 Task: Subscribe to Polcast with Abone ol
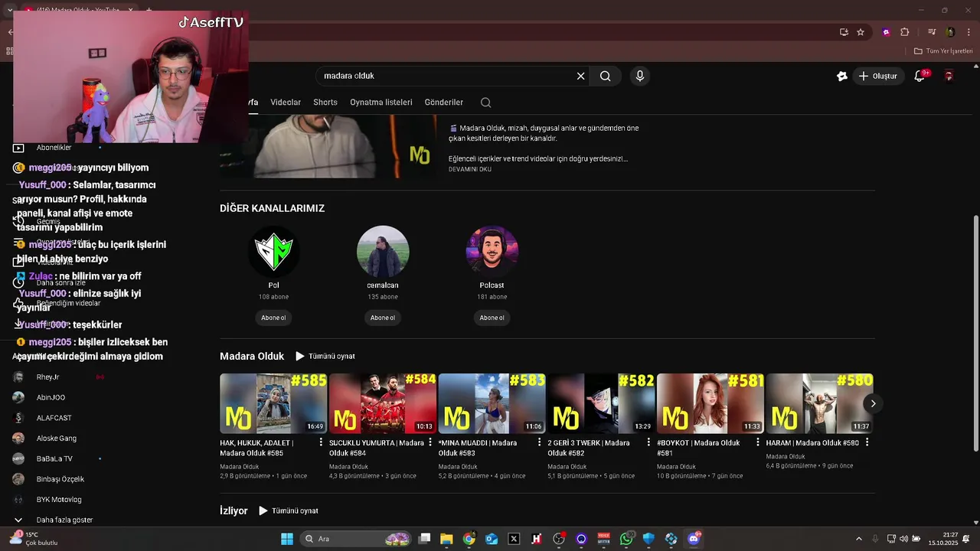click(x=492, y=318)
